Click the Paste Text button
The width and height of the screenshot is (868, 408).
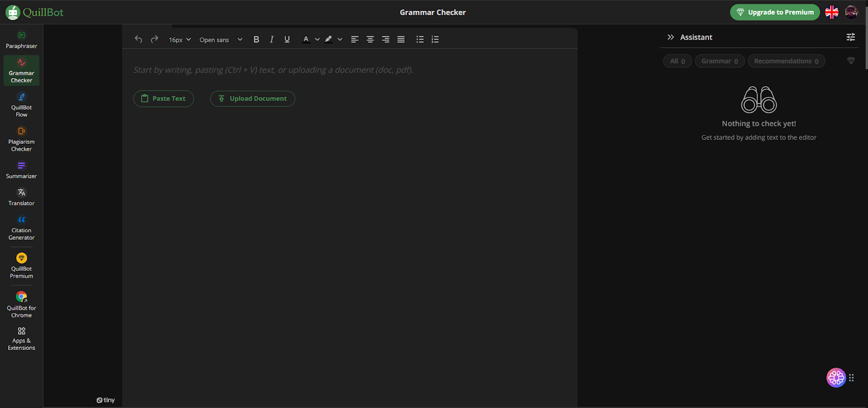pyautogui.click(x=163, y=99)
